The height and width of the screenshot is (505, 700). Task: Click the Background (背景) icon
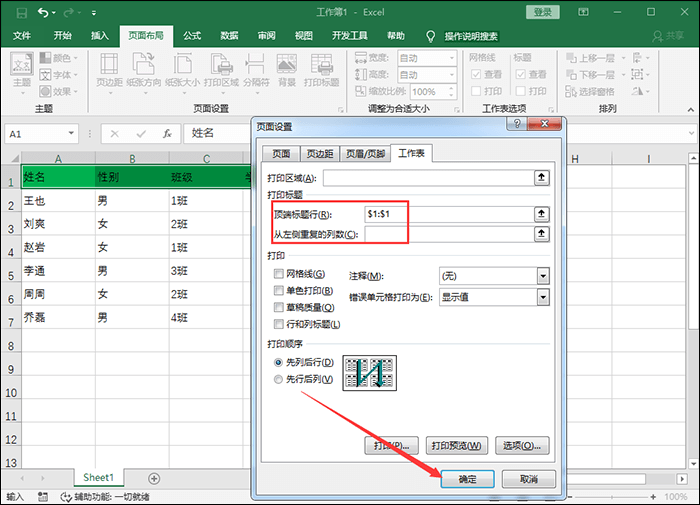coord(287,64)
